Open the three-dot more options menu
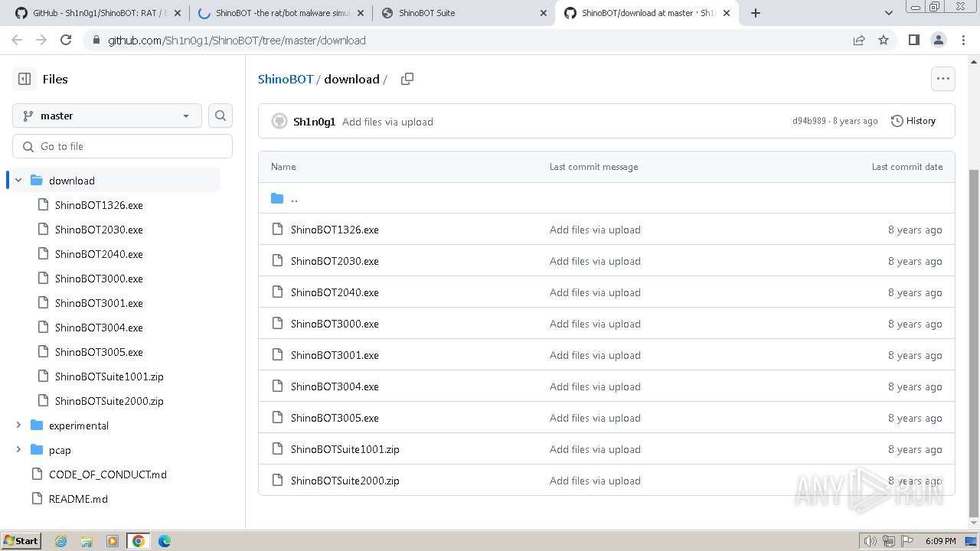The image size is (980, 551). pos(942,79)
